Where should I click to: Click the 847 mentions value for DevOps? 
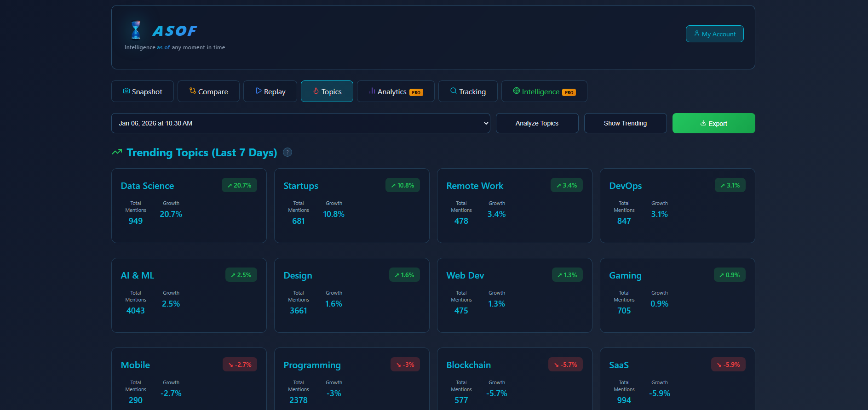(x=624, y=221)
